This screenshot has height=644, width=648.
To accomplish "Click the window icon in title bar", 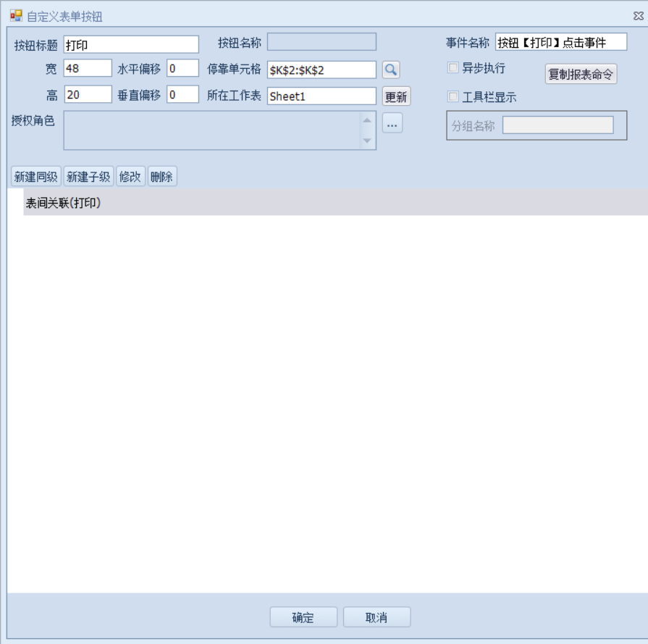I will point(15,14).
